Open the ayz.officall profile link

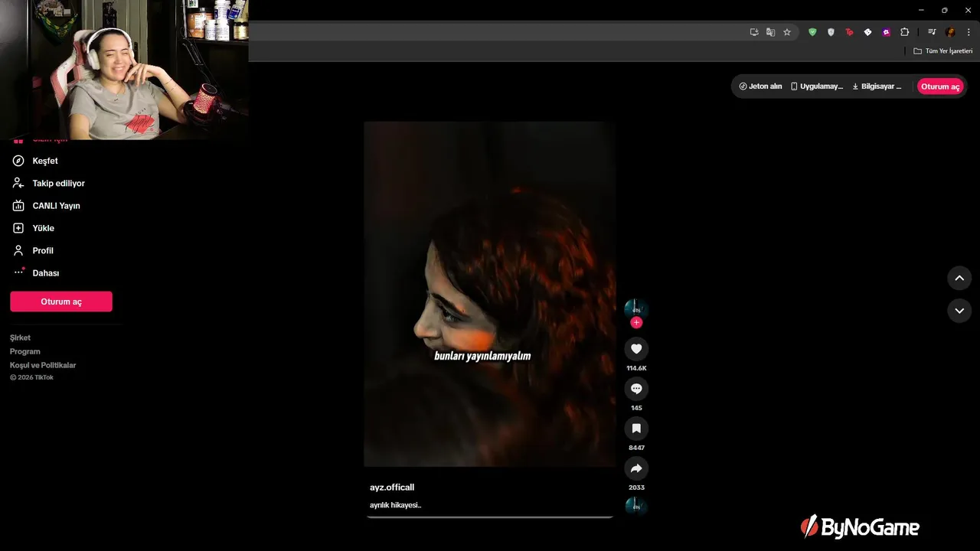click(392, 487)
